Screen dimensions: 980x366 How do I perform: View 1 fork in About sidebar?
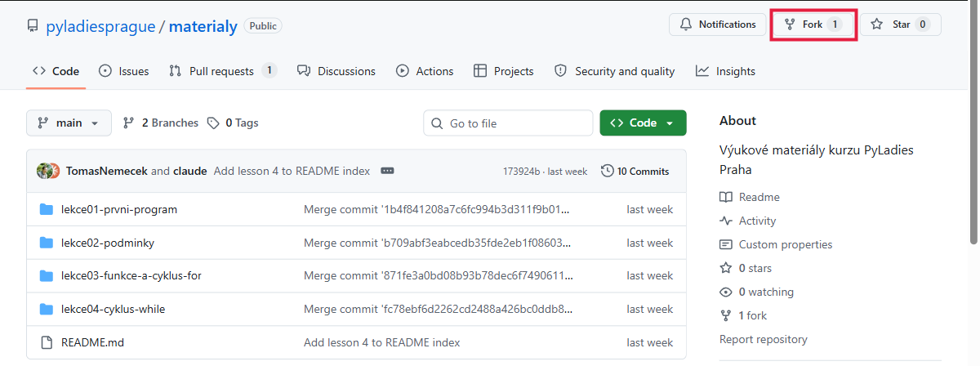[x=743, y=315]
